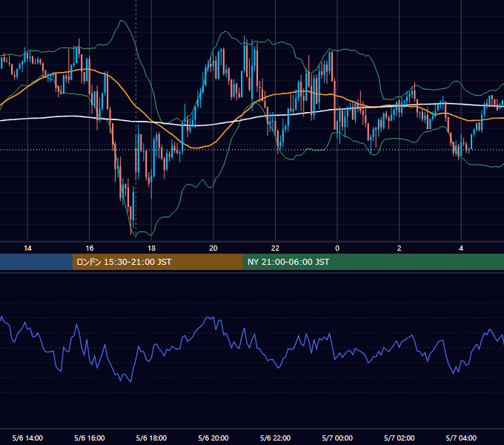Click the '22' hour label on price chart axis

pyautogui.click(x=275, y=248)
